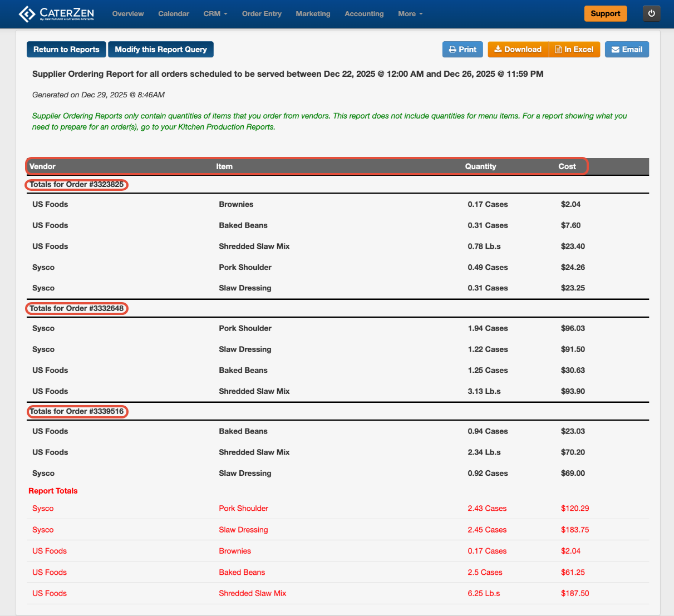Click the $187.50 total cost
The width and height of the screenshot is (674, 616).
pos(575,593)
